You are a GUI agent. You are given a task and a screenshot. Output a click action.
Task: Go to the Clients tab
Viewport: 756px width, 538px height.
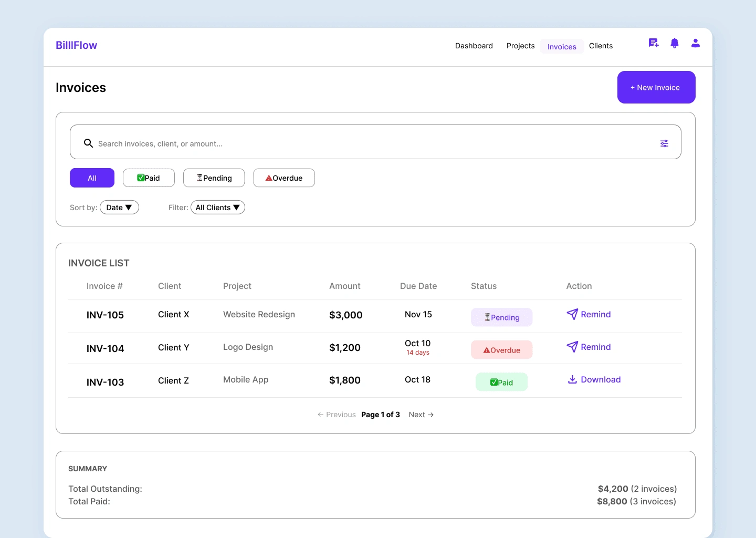601,46
